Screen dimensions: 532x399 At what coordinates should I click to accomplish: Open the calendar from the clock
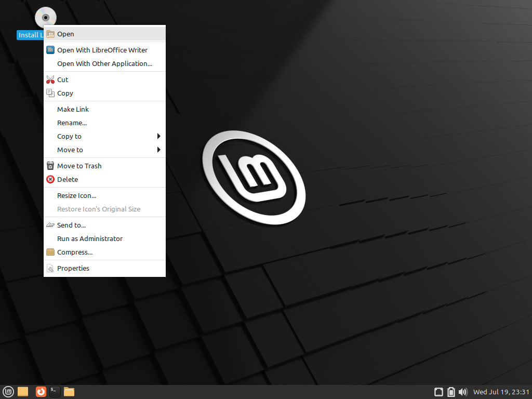click(501, 392)
